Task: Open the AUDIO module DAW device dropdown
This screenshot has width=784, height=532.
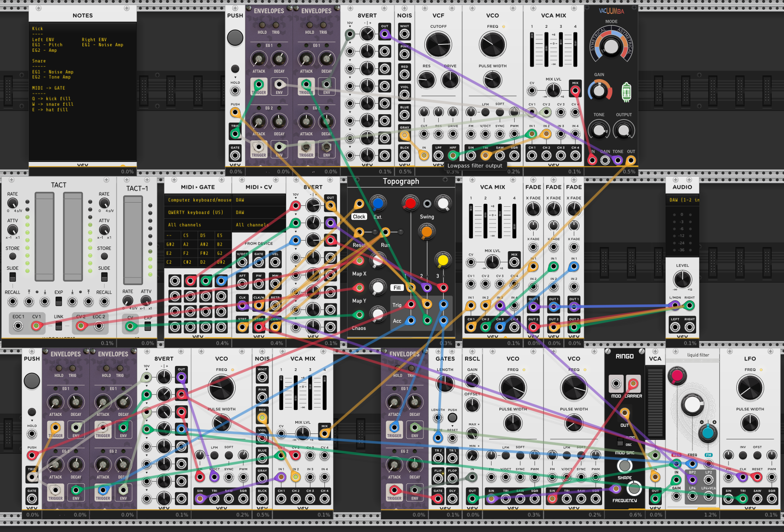Action: 682,200
